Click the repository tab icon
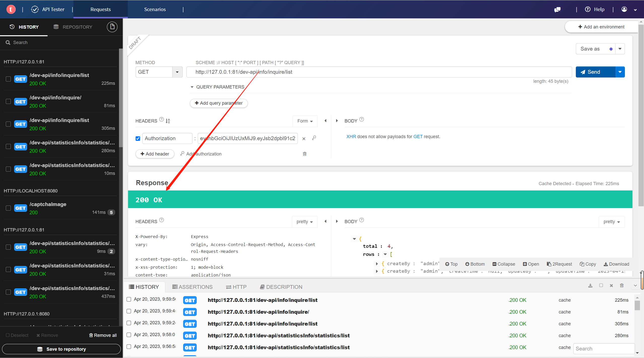This screenshot has height=358, width=644. tap(56, 26)
